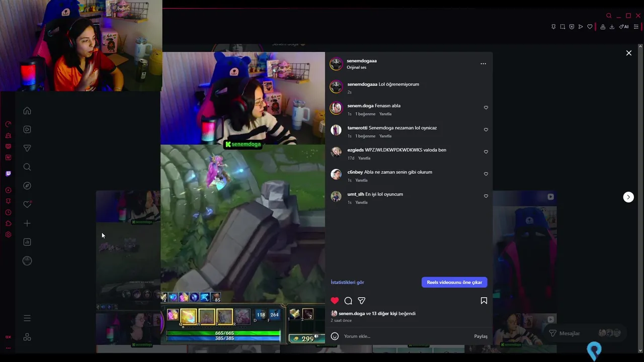
Task: Open Instagram search magnifier in sidebar
Action: [x=27, y=167]
